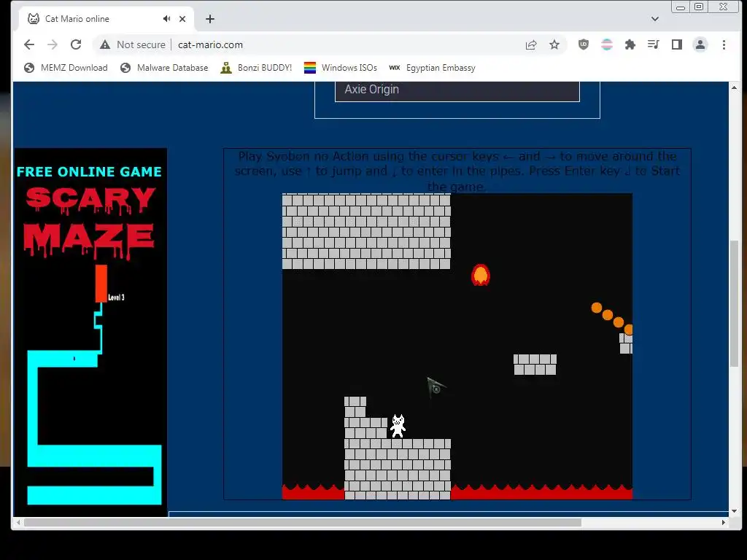Click the rotating orange fireball chain
The image size is (747, 560).
(x=612, y=319)
